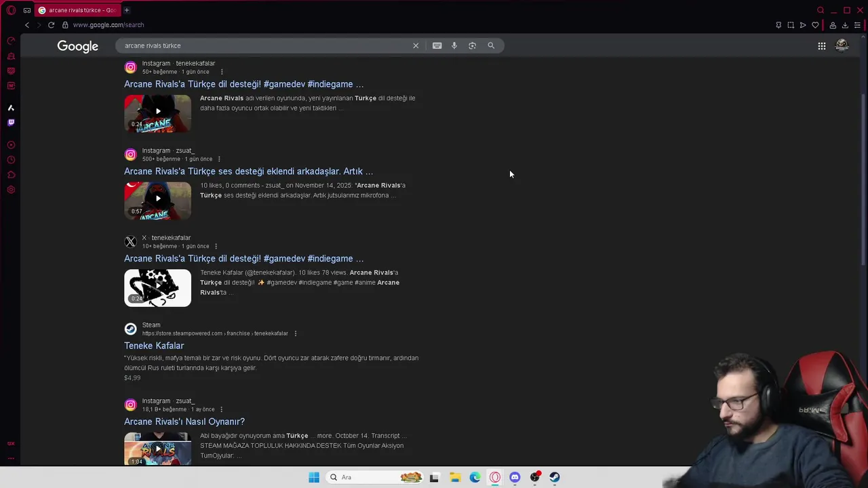Open the workspaces controller icon beside tabs
868x488 pixels.
click(27, 10)
